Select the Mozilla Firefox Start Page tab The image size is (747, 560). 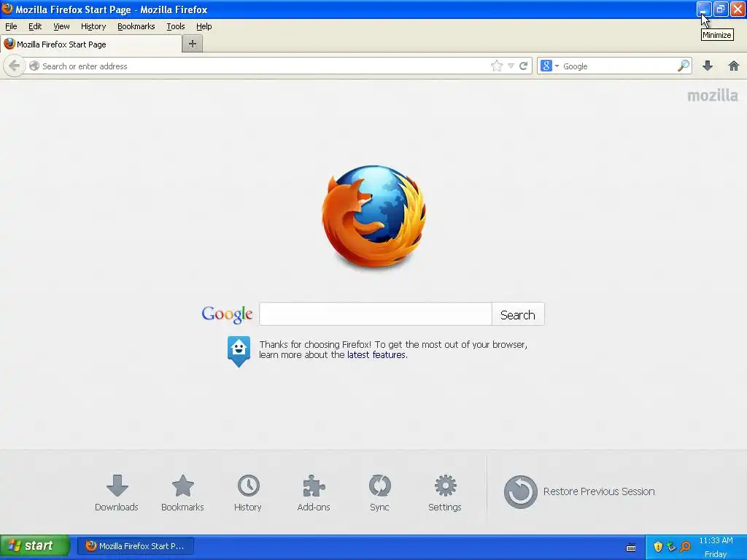coord(91,44)
